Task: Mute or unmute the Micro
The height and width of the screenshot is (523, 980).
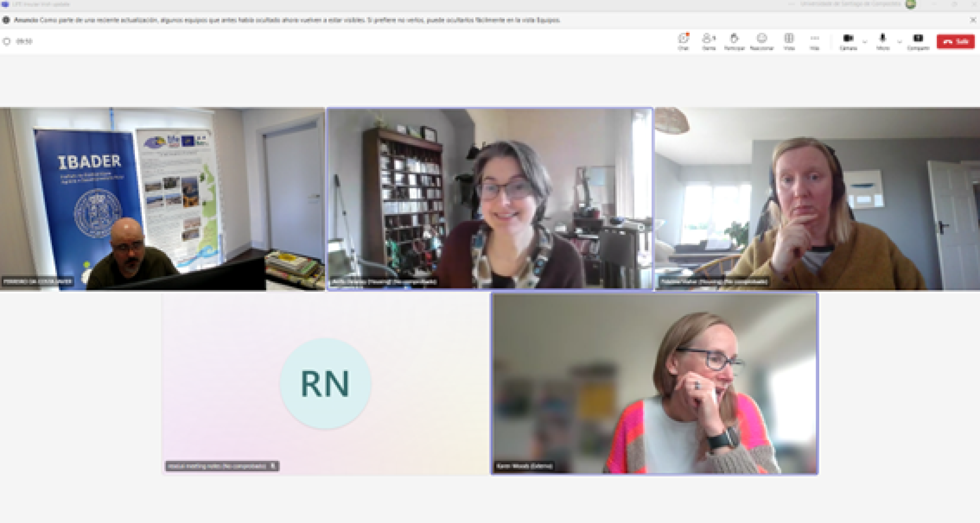Action: pyautogui.click(x=882, y=41)
